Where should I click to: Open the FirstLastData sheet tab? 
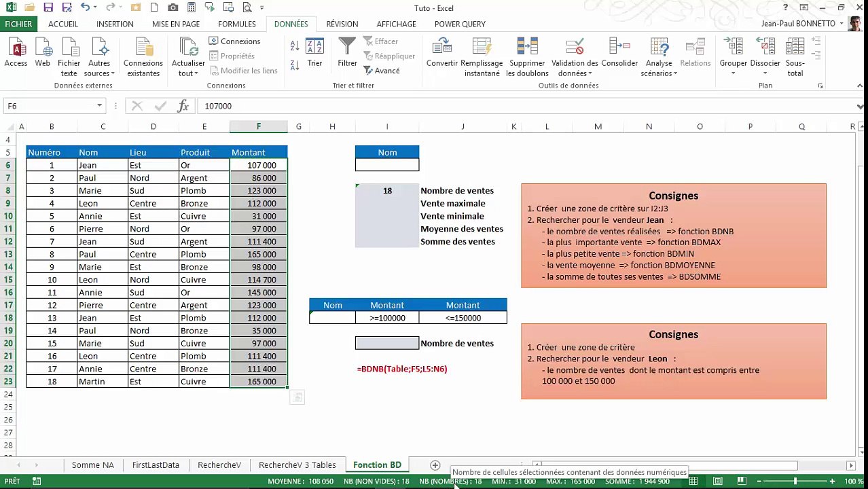click(156, 465)
